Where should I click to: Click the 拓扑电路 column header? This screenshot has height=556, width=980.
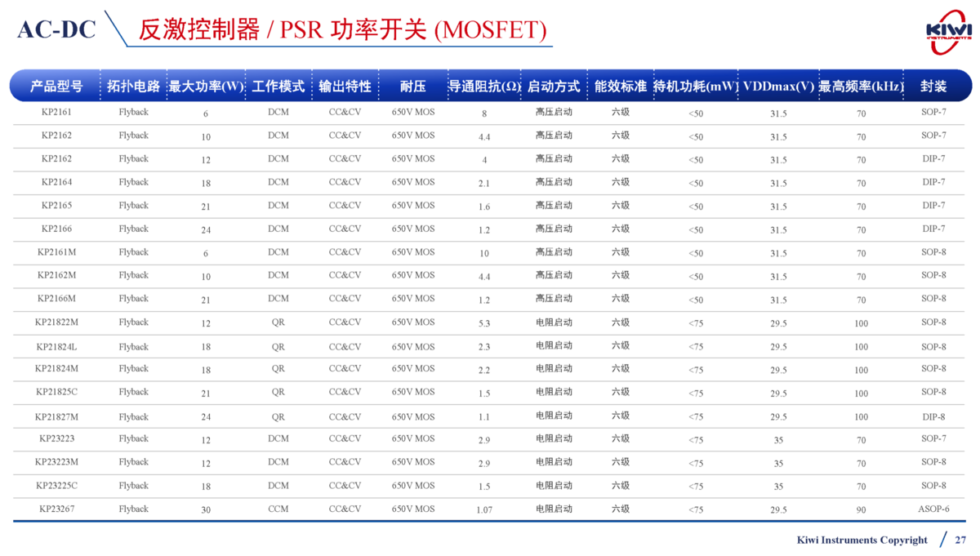point(133,87)
